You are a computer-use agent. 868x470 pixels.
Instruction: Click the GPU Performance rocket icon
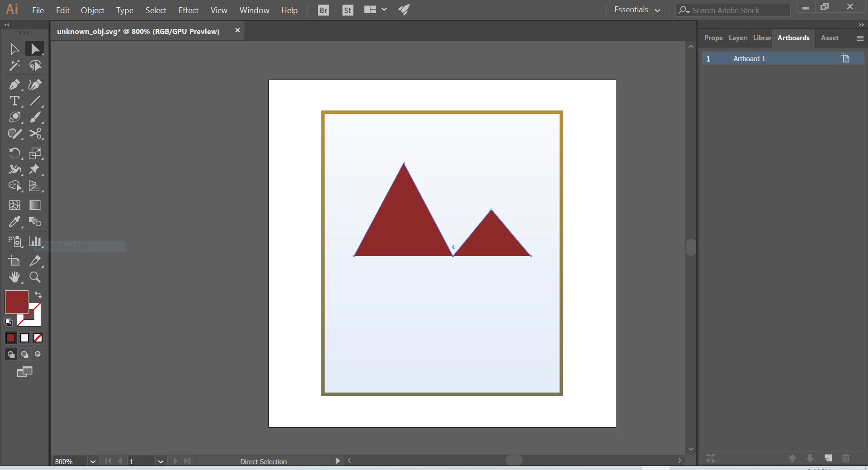point(404,9)
